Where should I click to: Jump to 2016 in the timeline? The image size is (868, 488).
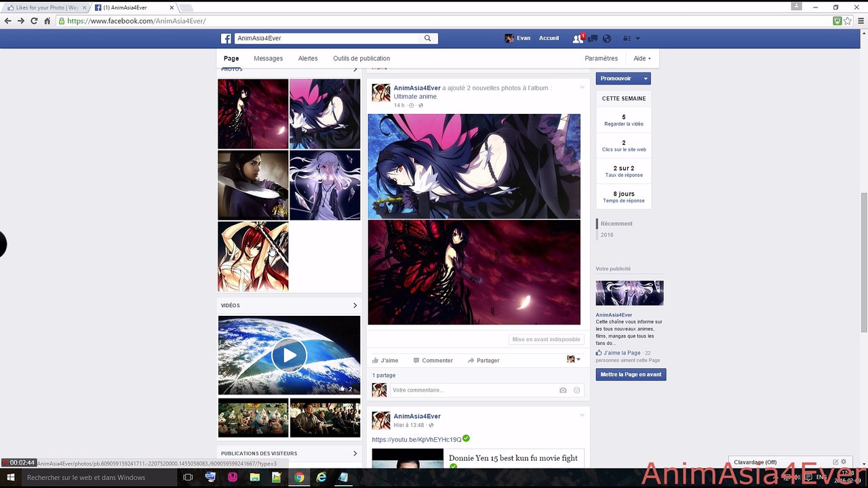point(607,235)
